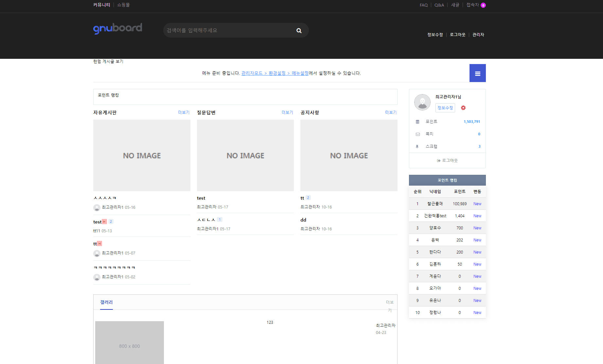
Task: Open the FAQ menu link
Action: 424,5
